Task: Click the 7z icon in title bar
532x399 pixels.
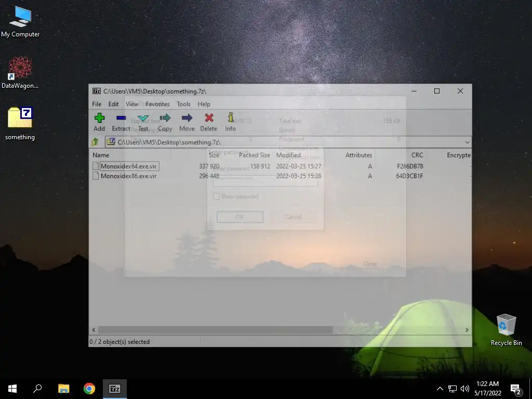Action: point(96,91)
